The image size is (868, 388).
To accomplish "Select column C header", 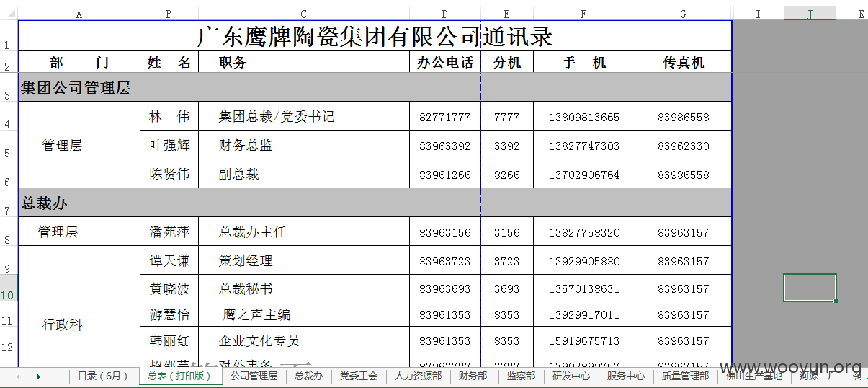I will click(x=304, y=14).
